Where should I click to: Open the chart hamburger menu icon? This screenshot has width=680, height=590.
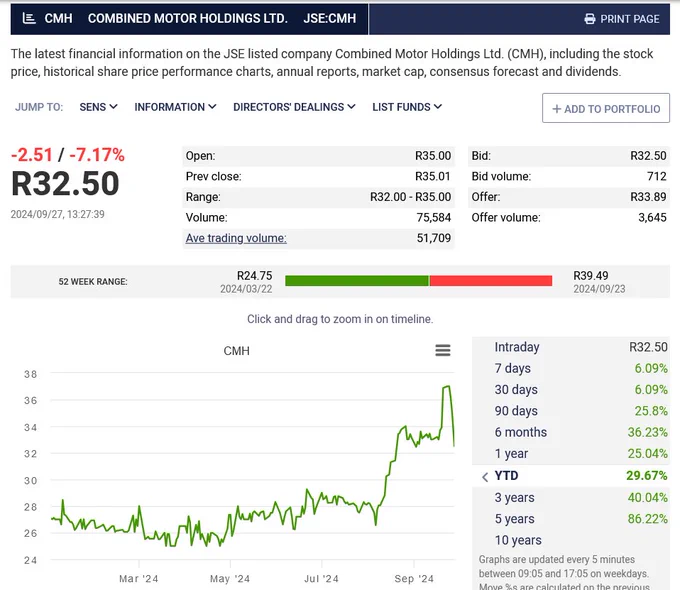coord(443,350)
